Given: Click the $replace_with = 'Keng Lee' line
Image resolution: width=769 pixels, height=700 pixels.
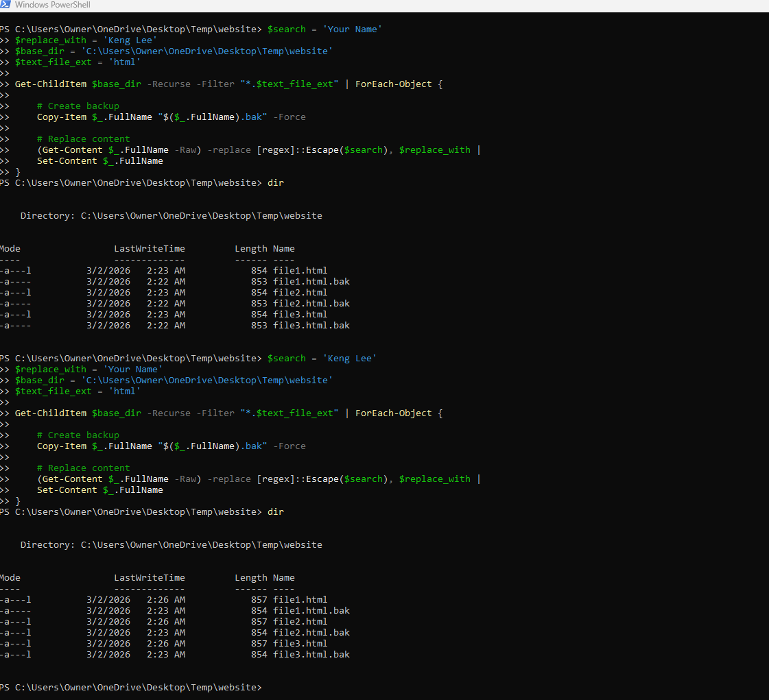Looking at the screenshot, I should tap(86, 40).
